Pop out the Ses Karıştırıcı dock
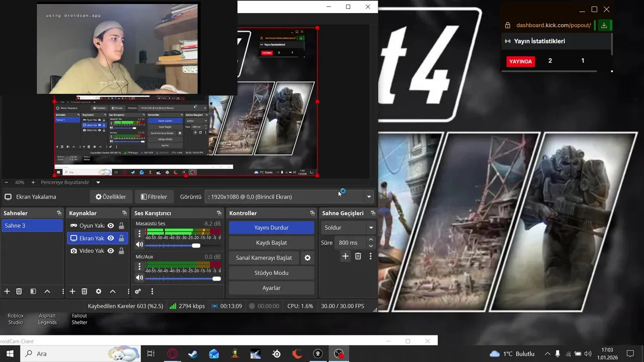The image size is (644, 362). point(219,213)
